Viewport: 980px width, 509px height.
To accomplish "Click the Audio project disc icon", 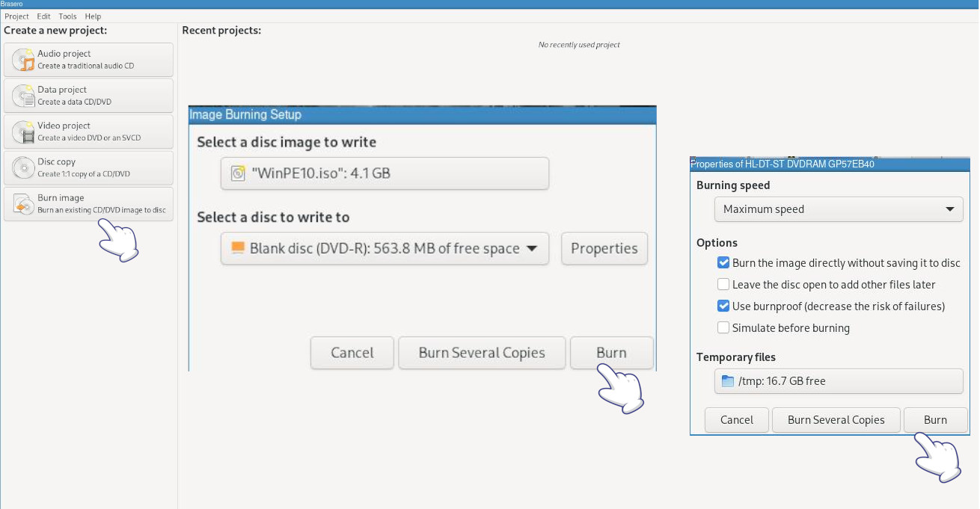I will pyautogui.click(x=24, y=60).
